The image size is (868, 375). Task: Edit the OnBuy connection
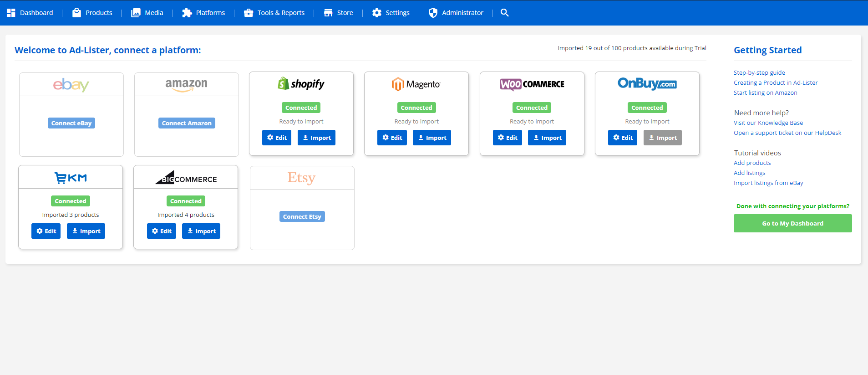point(623,138)
